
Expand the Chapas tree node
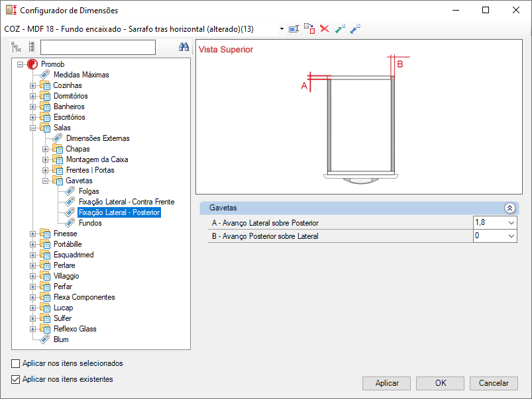(x=46, y=149)
